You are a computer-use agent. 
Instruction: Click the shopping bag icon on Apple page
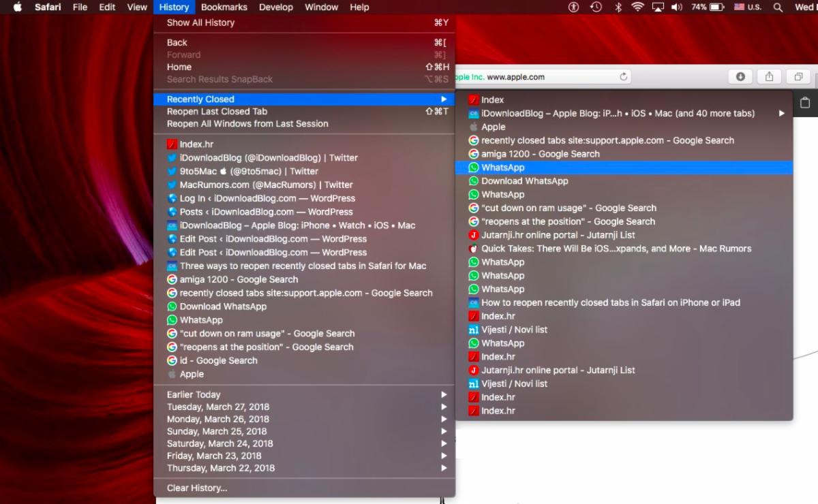(805, 103)
